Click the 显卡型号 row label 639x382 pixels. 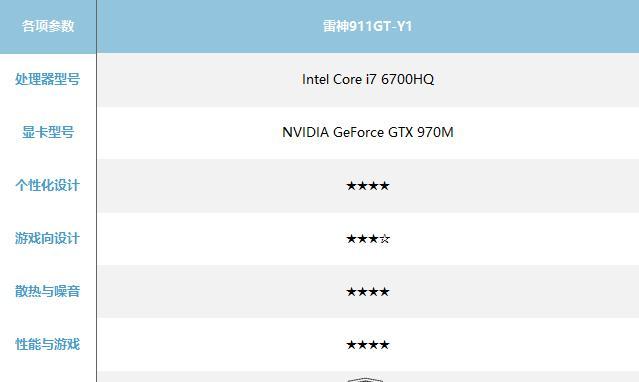tap(48, 132)
